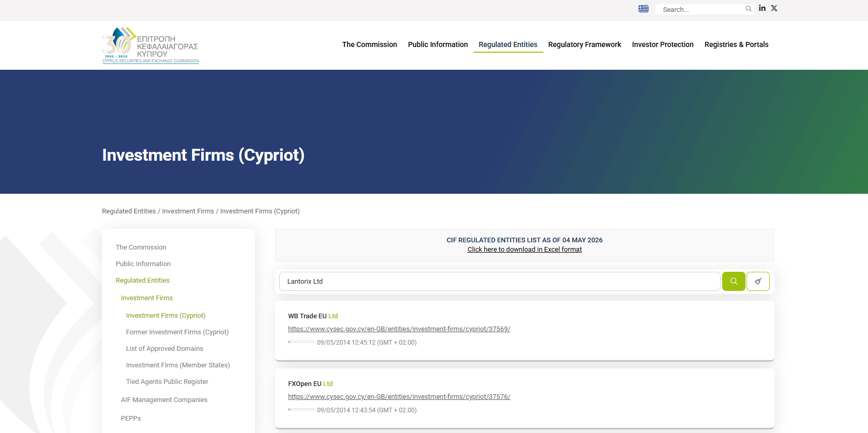Open PEPPs in the sidebar
Viewport: 868px width, 433px height.
[131, 419]
